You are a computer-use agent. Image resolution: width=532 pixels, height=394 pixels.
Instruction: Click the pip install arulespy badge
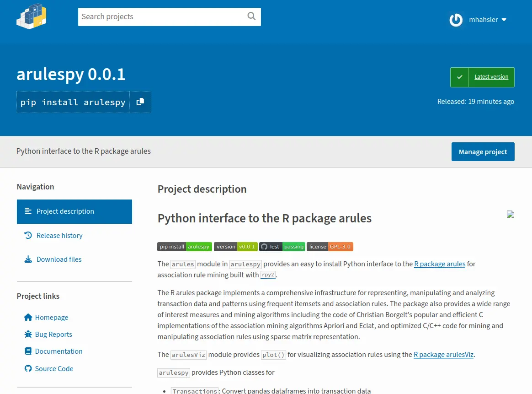point(185,247)
